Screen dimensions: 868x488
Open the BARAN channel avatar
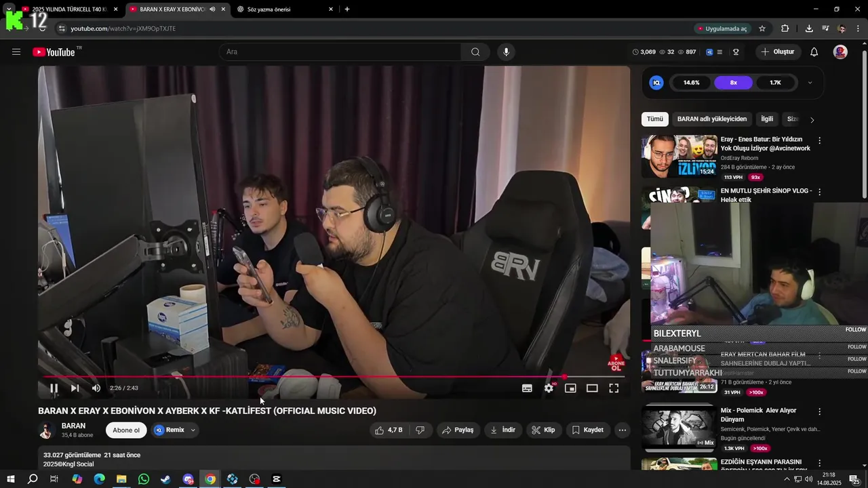coord(46,430)
